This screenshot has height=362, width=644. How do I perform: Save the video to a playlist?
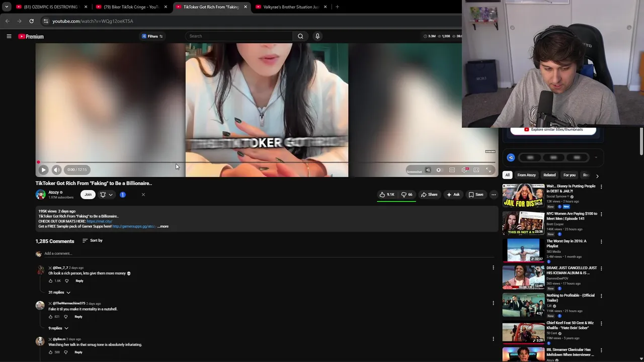click(x=476, y=195)
